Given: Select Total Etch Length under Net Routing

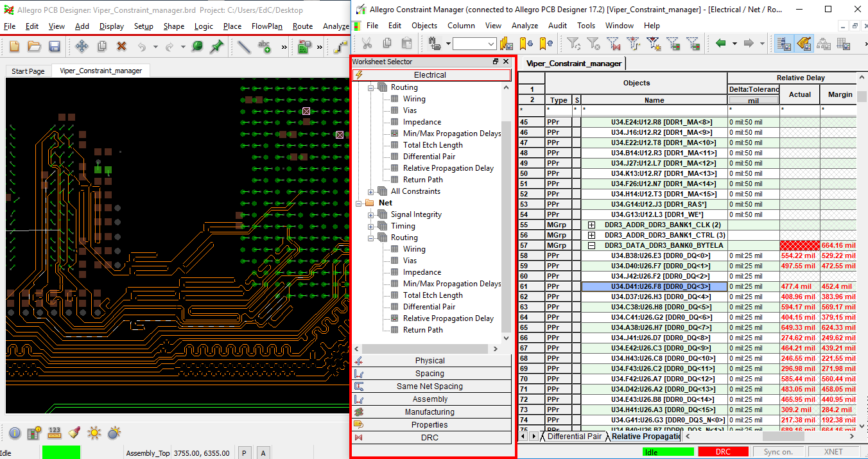Looking at the screenshot, I should [x=433, y=295].
